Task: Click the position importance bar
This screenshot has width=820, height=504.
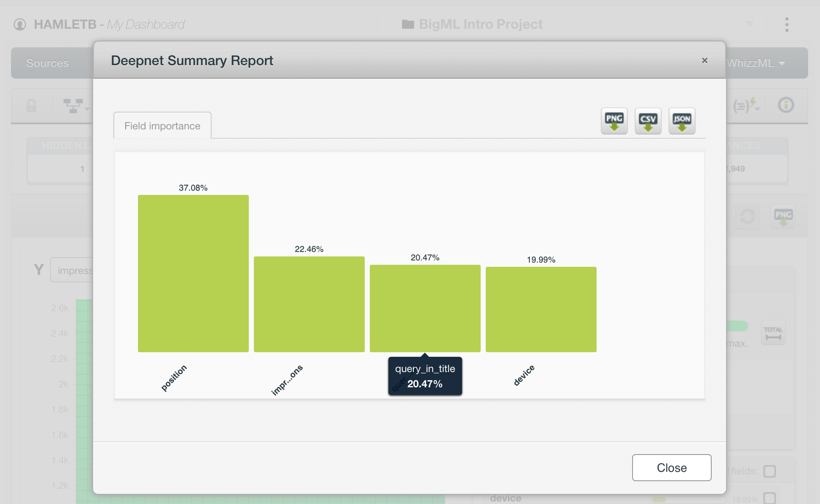Action: (x=193, y=273)
